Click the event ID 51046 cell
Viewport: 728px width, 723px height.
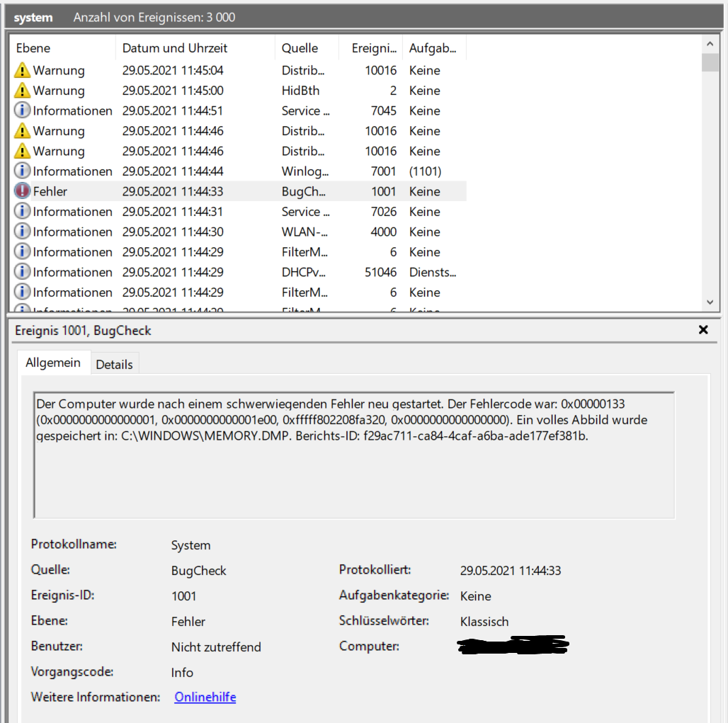[x=381, y=272]
